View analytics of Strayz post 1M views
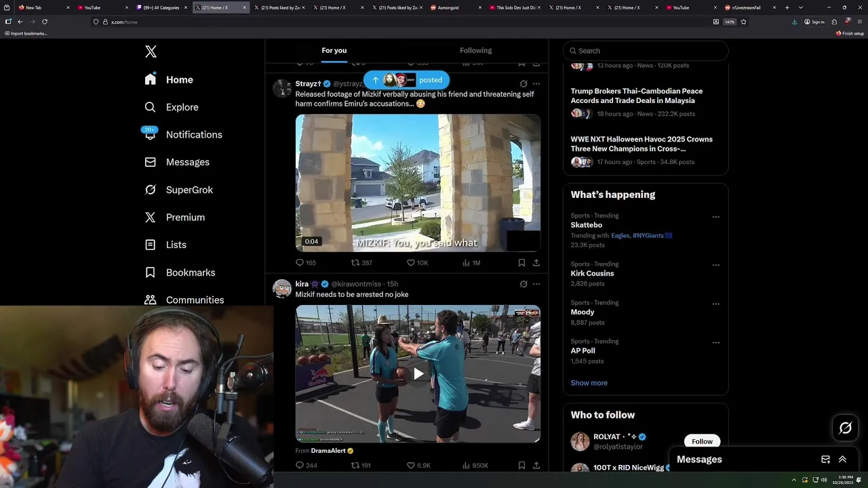This screenshot has height=488, width=868. (471, 263)
